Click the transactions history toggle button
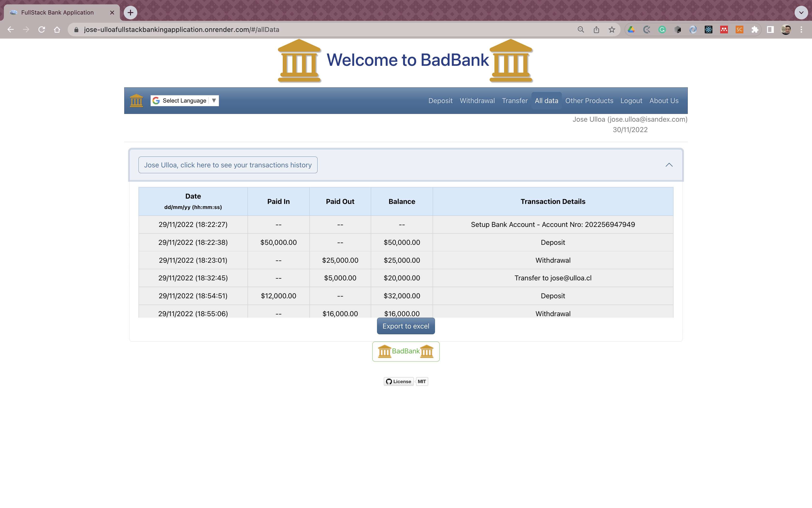Viewport: 812px width, 508px height. (228, 165)
